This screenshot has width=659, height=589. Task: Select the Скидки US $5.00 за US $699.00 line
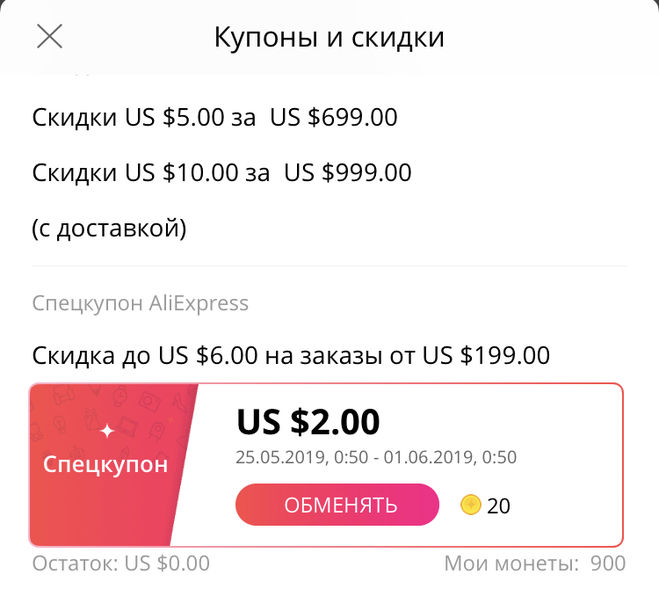(215, 118)
